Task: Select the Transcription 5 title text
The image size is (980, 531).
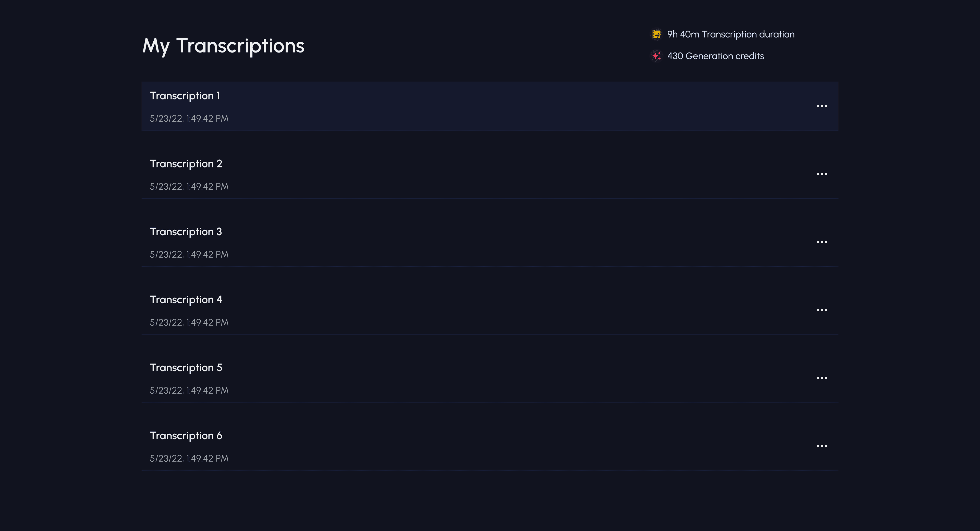Action: [x=186, y=368]
